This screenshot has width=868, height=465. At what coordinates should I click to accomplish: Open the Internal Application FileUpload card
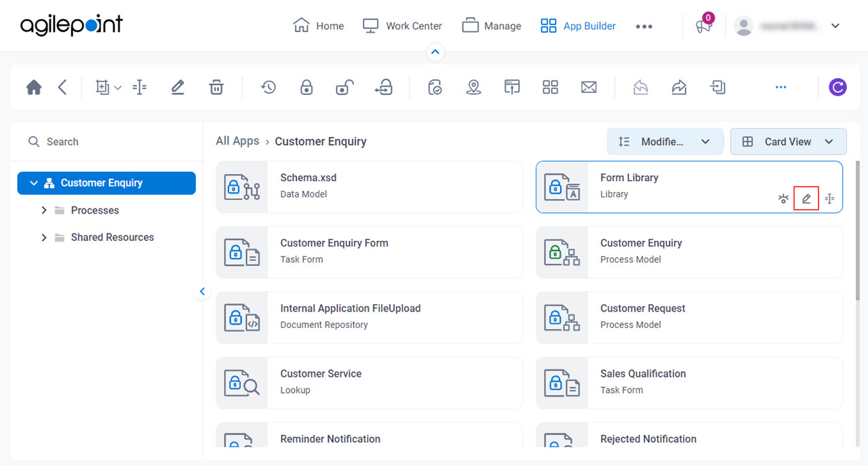[x=369, y=317]
